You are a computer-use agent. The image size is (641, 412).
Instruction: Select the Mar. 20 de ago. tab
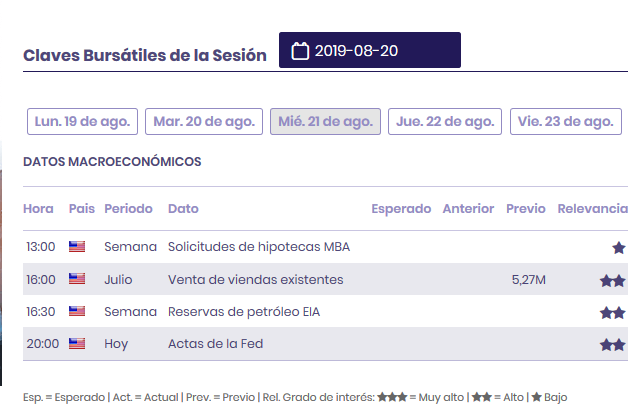204,122
